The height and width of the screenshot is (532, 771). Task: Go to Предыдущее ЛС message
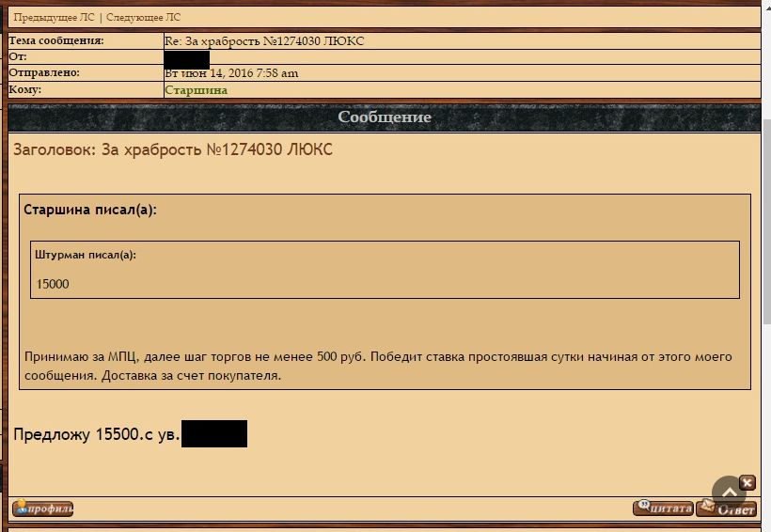tap(54, 17)
